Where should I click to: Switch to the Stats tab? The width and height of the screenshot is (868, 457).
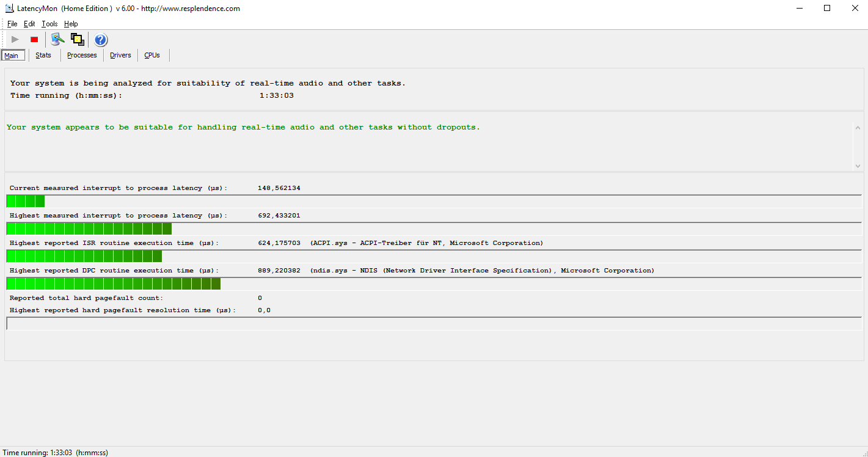click(x=43, y=56)
